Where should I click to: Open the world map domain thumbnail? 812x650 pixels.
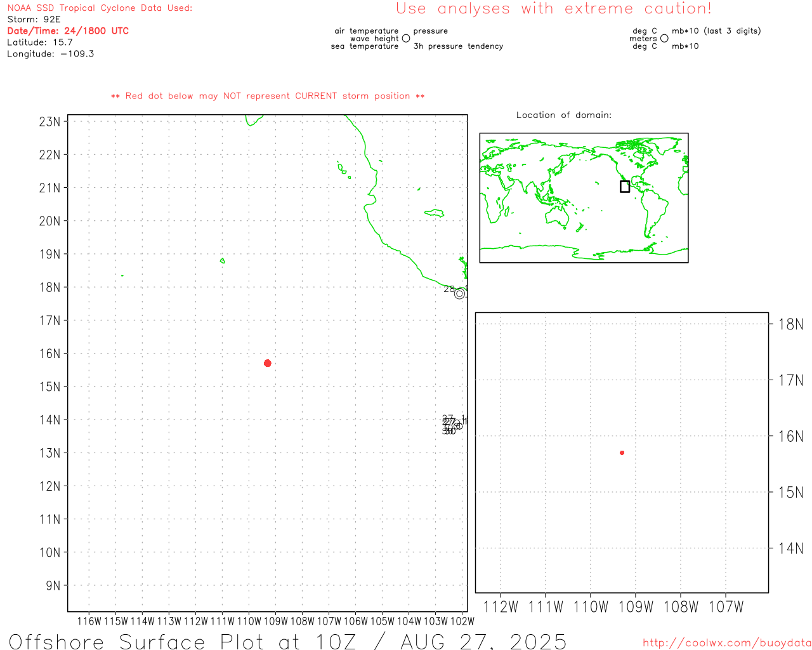pyautogui.click(x=584, y=198)
